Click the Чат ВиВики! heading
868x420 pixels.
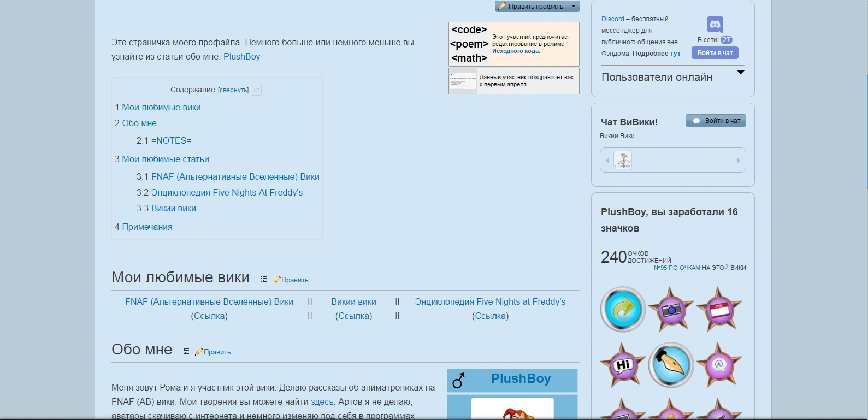coord(629,122)
